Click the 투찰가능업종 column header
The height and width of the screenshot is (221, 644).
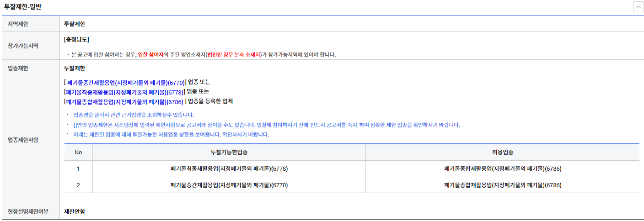click(229, 152)
